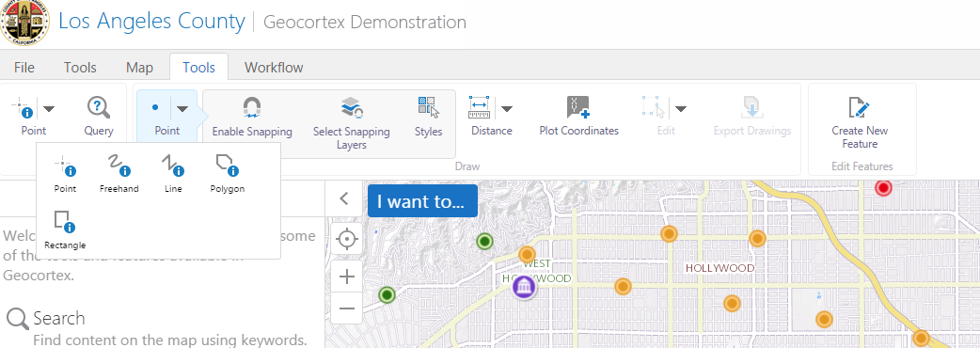
Task: Collapse the side panel with left chevron
Action: pyautogui.click(x=343, y=198)
